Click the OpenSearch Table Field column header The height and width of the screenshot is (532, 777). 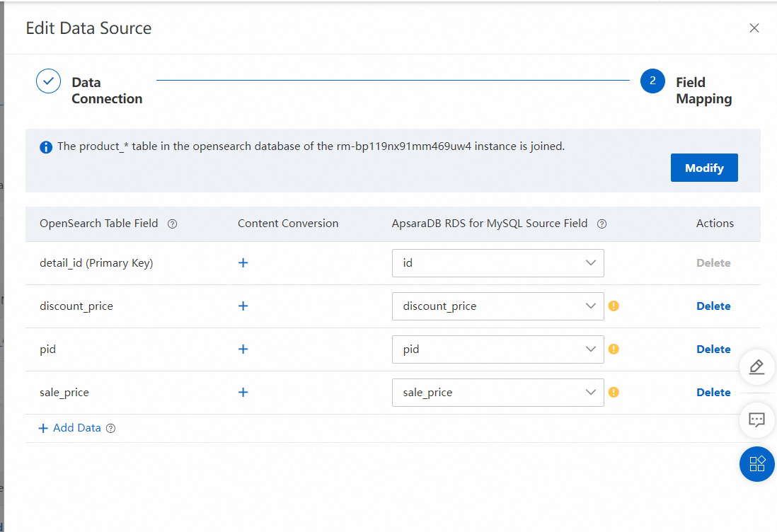[x=98, y=224]
